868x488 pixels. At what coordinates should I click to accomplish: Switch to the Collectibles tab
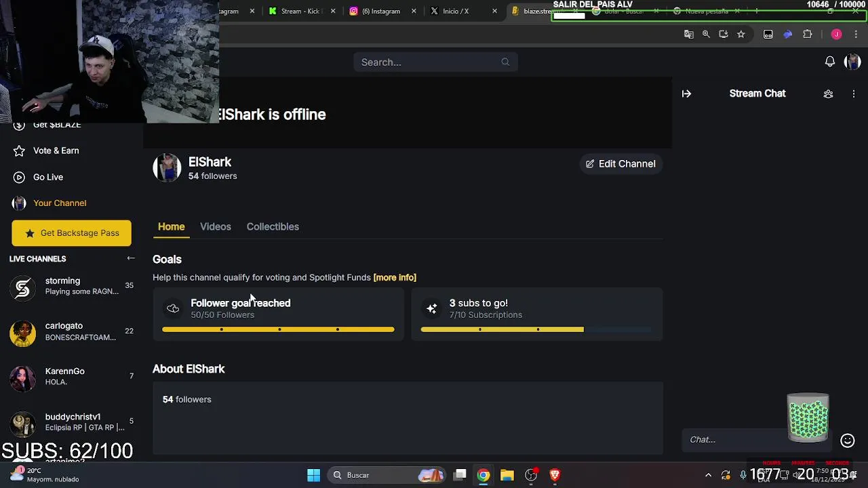click(x=273, y=226)
